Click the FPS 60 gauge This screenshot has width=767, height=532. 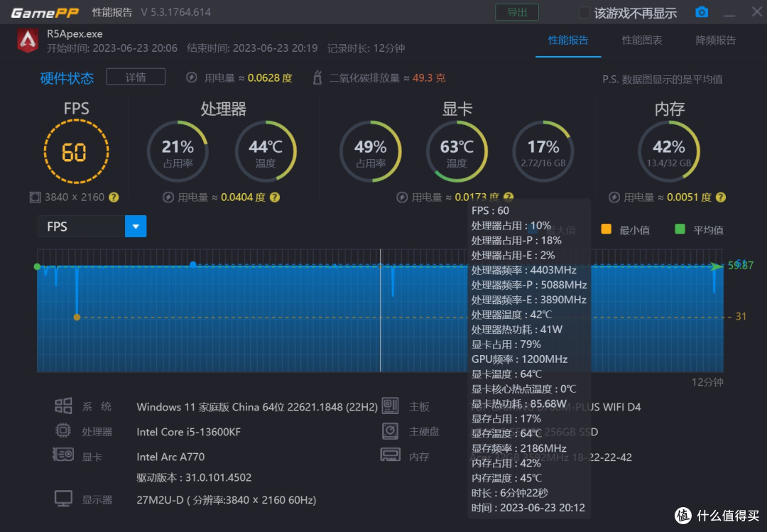click(76, 152)
